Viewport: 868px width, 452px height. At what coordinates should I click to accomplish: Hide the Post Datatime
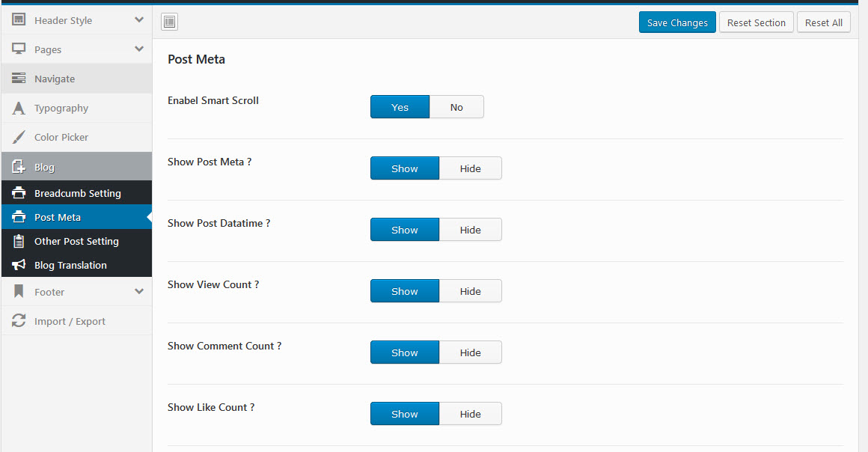click(470, 230)
